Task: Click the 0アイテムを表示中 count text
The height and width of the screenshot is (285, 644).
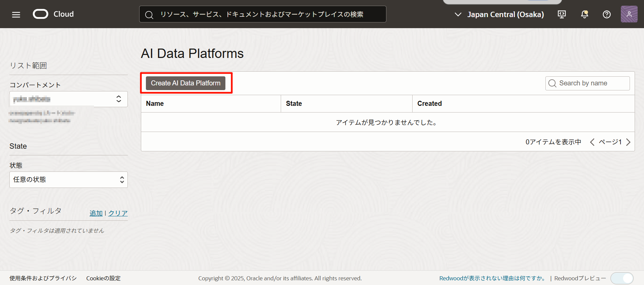Action: click(x=553, y=142)
